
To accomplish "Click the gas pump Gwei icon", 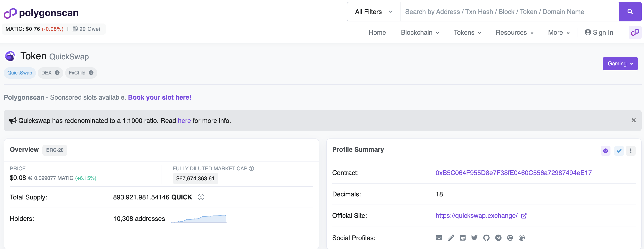I will [75, 29].
